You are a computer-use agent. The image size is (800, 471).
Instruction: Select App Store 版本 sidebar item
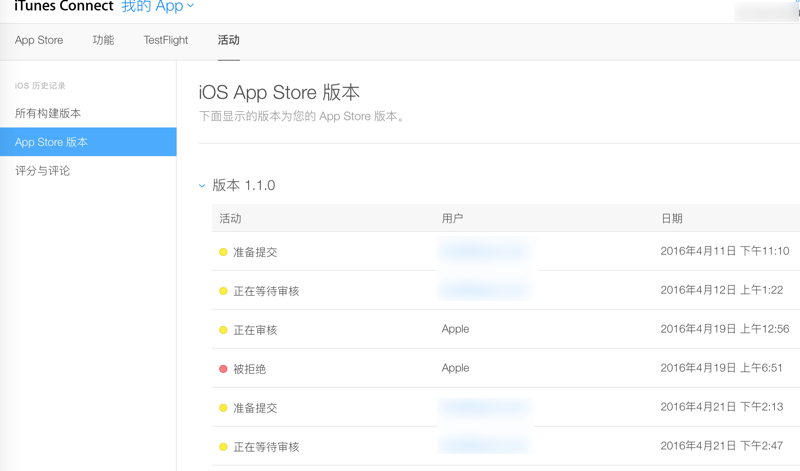click(51, 142)
